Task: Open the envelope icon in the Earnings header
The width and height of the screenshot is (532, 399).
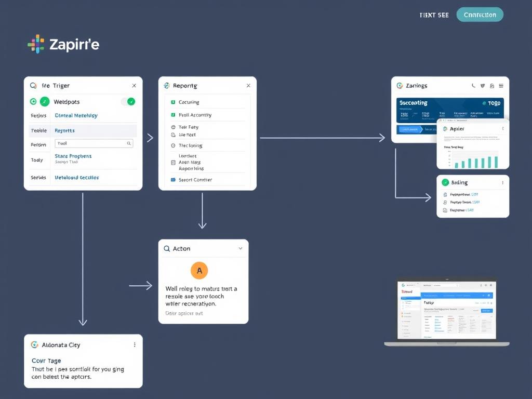Action: (x=491, y=86)
